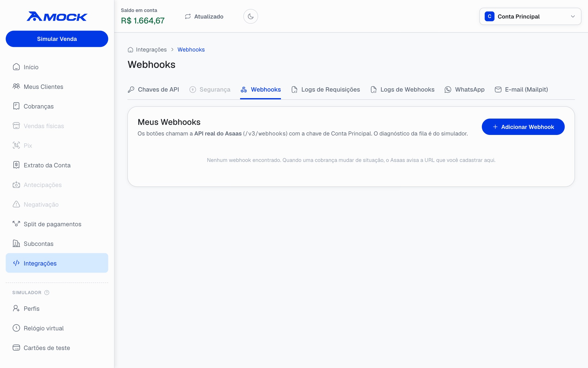The height and width of the screenshot is (368, 588).
Task: Click the Integrações code brackets icon
Action: [16, 263]
